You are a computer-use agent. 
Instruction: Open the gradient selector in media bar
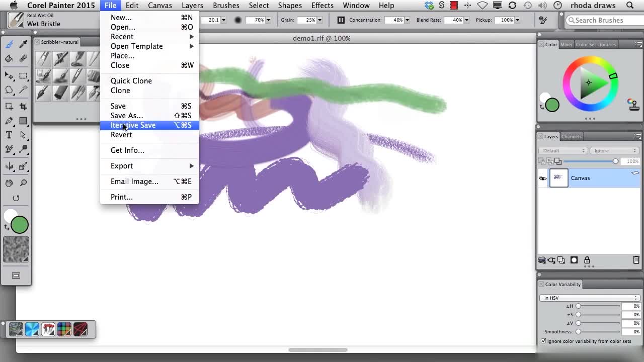[x=32, y=329]
